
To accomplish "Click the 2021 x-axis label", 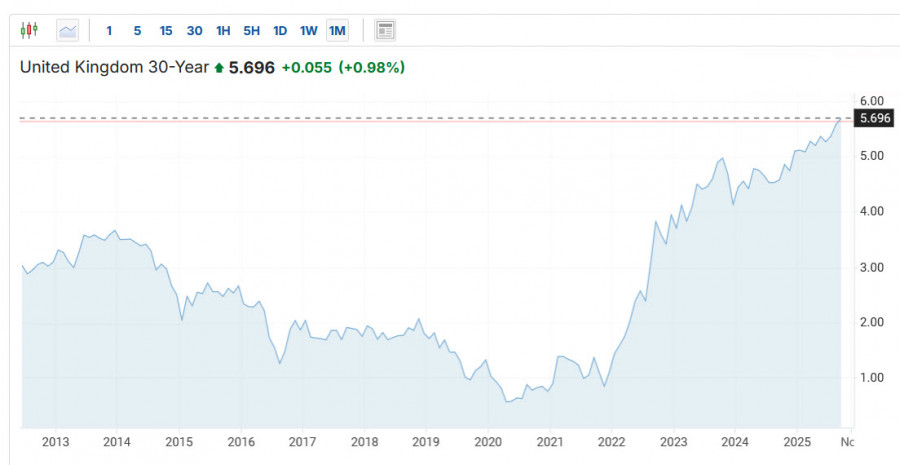I will point(550,442).
